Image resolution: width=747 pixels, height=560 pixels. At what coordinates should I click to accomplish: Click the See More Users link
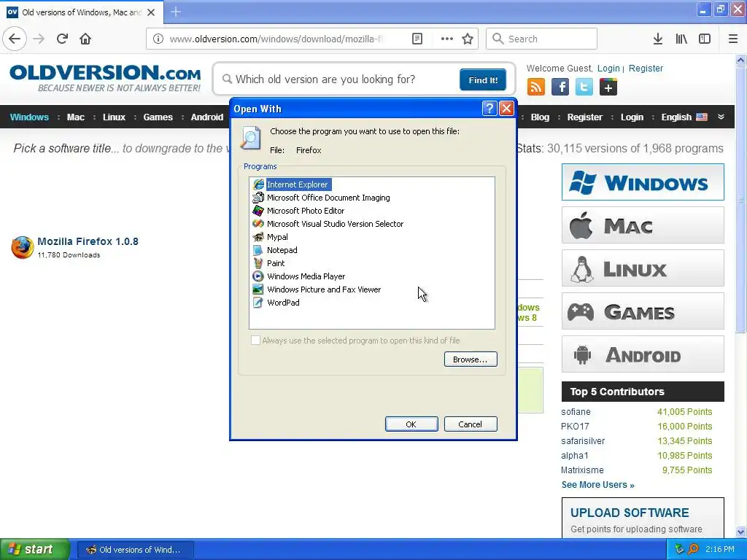(597, 485)
